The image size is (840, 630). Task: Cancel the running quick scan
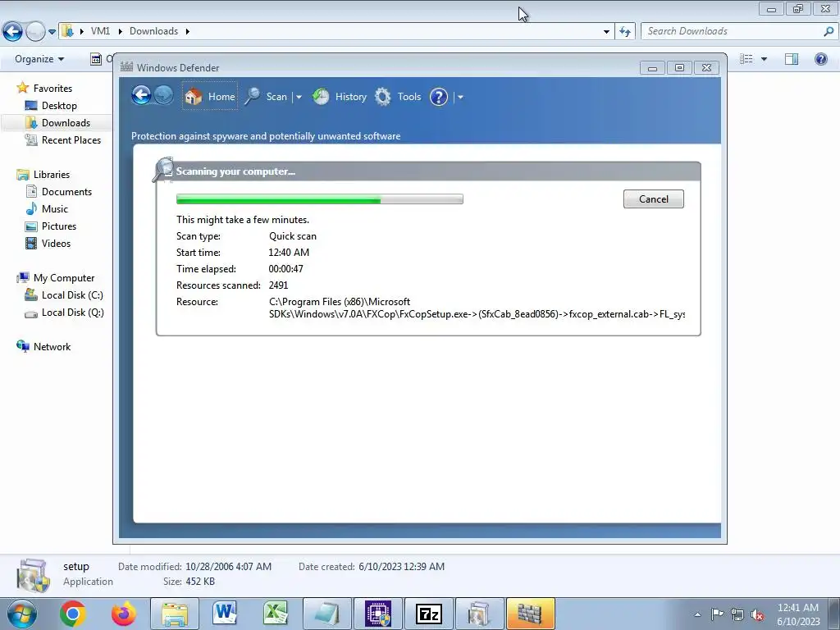[x=654, y=199]
